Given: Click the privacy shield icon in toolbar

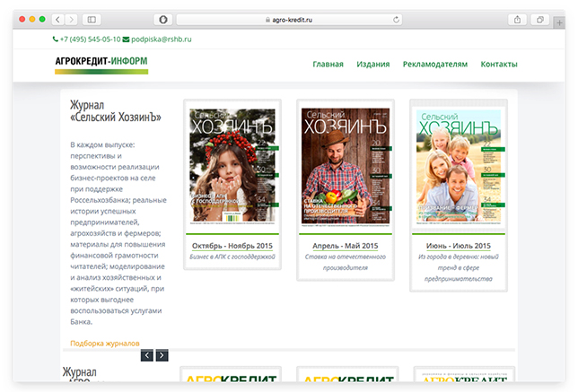Looking at the screenshot, I should (163, 20).
